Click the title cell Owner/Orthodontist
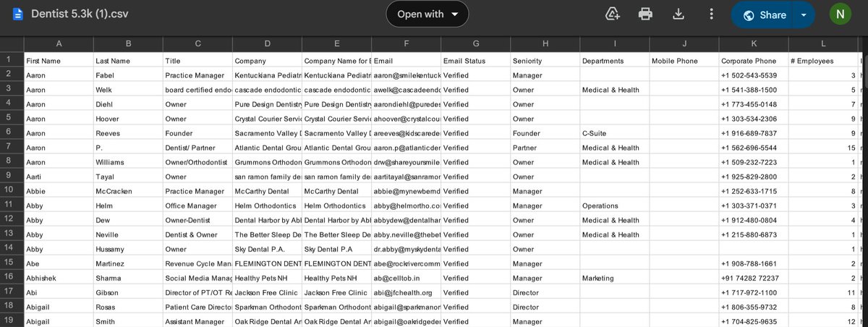Screen dimensions: 868x327 click(x=197, y=162)
